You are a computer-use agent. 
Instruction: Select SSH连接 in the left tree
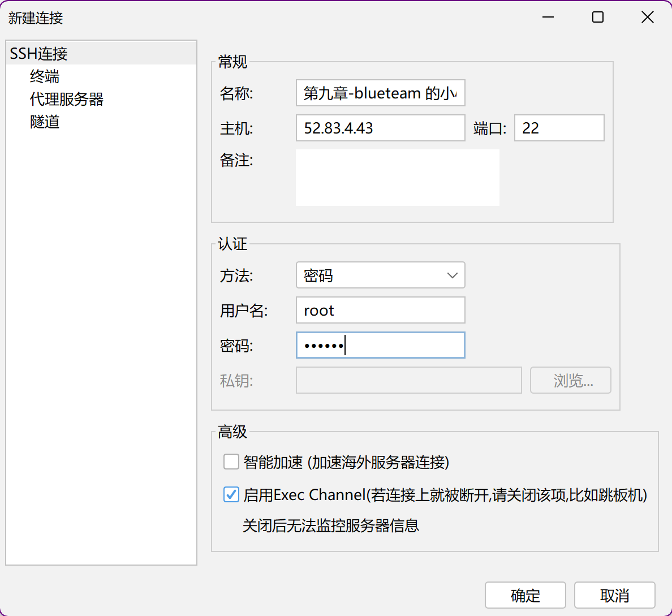(38, 54)
